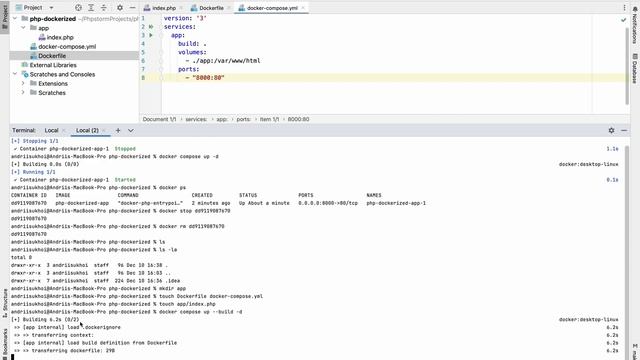This screenshot has height=360, width=640.
Task: Click the Select Opened File target icon
Action: [x=78, y=8]
